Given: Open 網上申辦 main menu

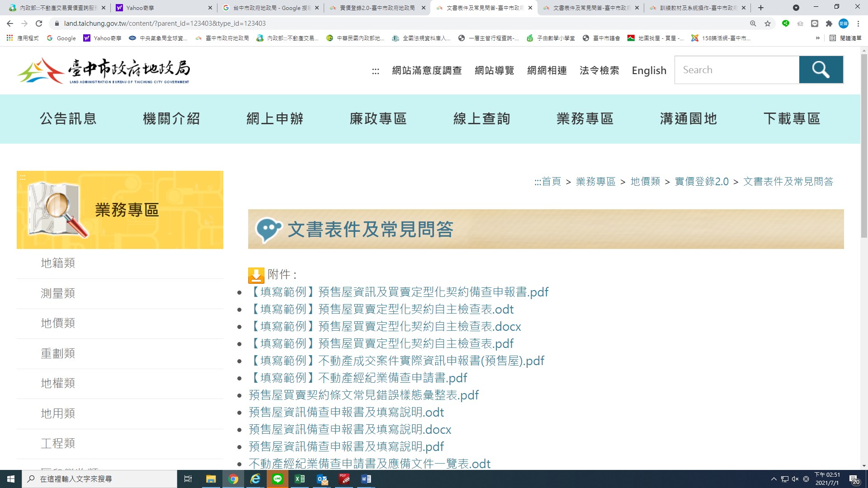Looking at the screenshot, I should point(275,119).
